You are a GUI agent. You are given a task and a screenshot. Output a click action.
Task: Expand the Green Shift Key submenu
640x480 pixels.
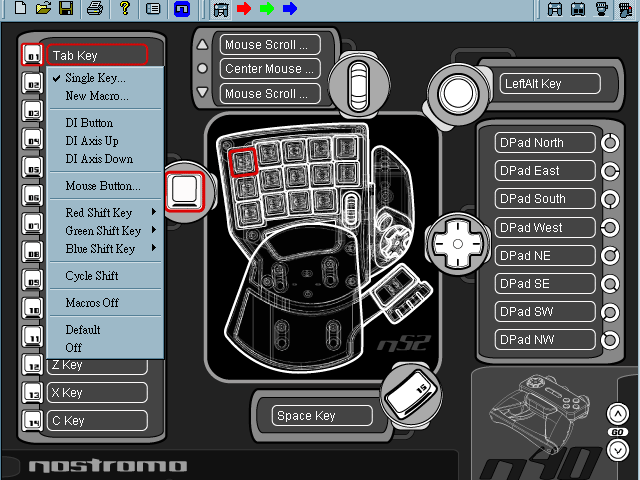(x=106, y=231)
